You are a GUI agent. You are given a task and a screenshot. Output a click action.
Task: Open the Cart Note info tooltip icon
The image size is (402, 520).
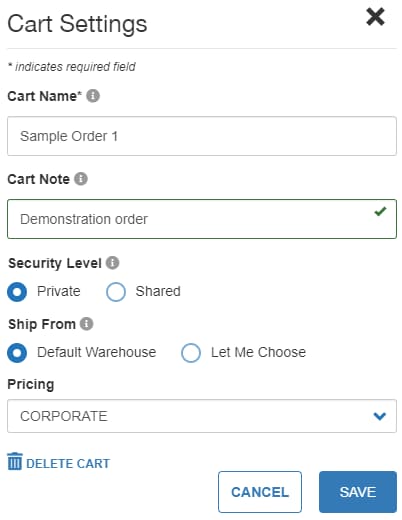(81, 179)
